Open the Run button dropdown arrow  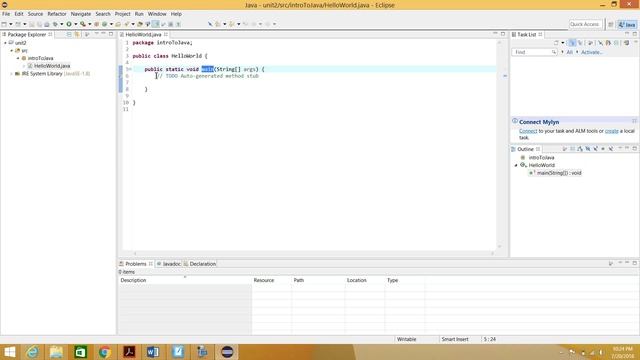click(76, 24)
